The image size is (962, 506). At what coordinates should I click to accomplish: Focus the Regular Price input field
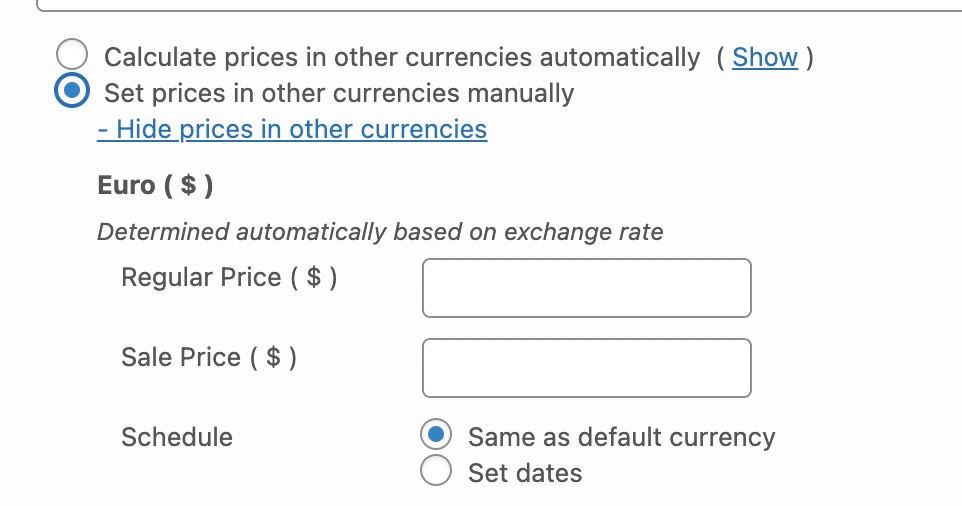pyautogui.click(x=586, y=288)
